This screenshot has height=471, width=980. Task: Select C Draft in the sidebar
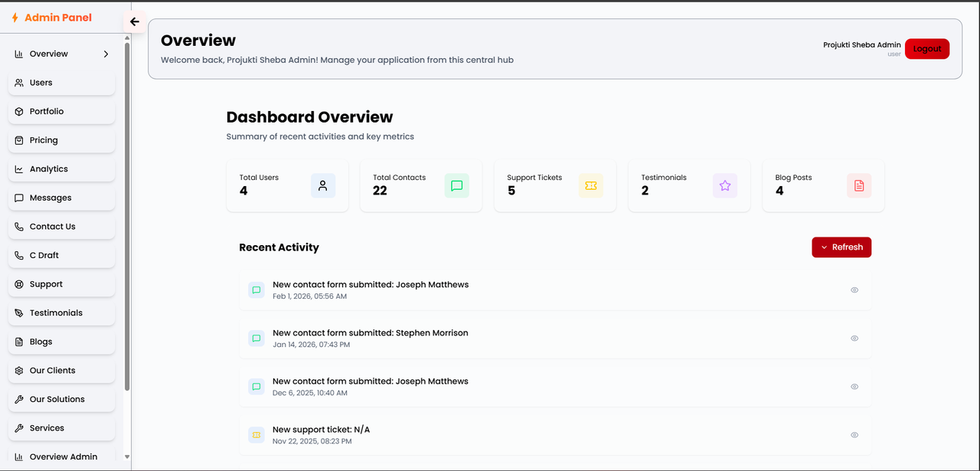(61, 255)
